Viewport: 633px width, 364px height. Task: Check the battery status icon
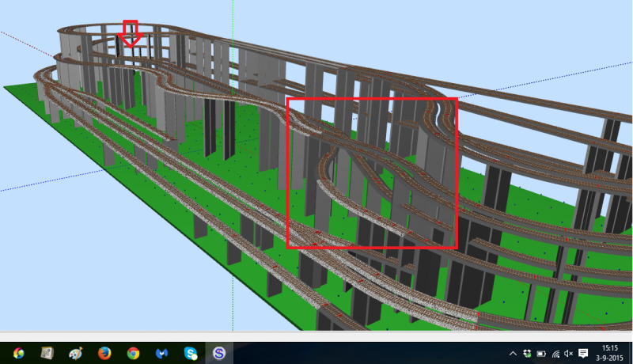[x=541, y=354]
